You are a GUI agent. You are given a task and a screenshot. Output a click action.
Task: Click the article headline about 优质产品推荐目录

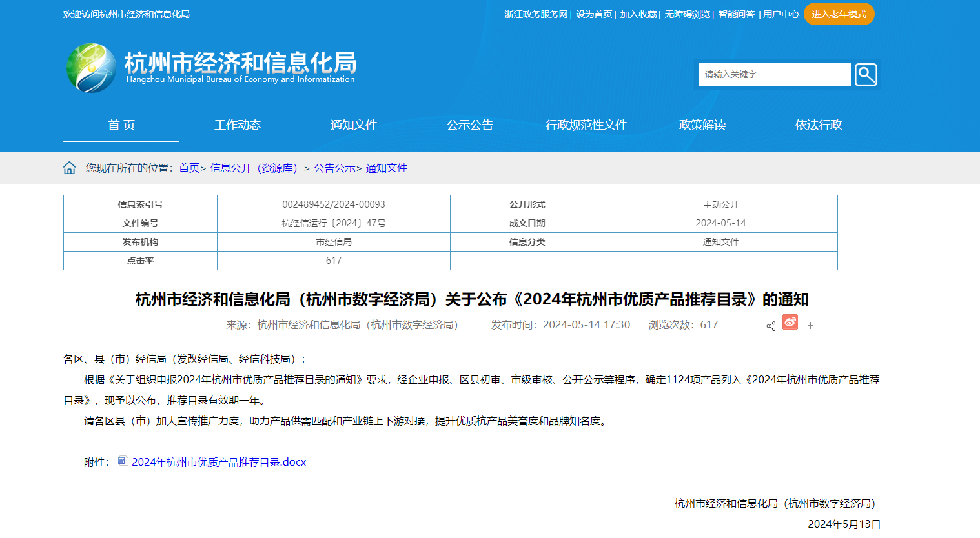point(472,299)
